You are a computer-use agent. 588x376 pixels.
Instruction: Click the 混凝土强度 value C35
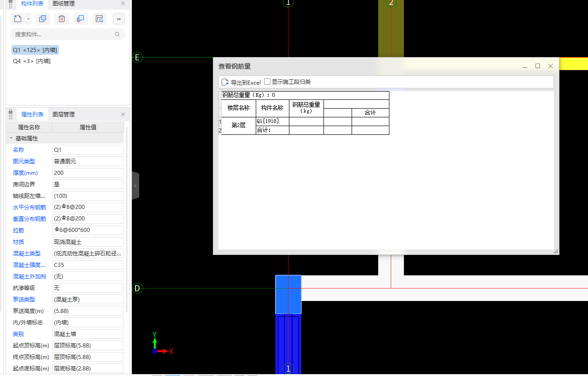click(x=88, y=265)
